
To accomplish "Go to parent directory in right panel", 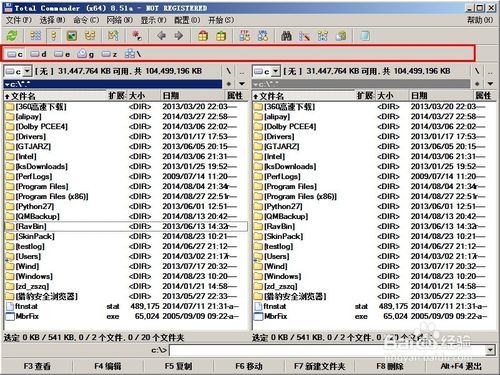I will (490, 71).
